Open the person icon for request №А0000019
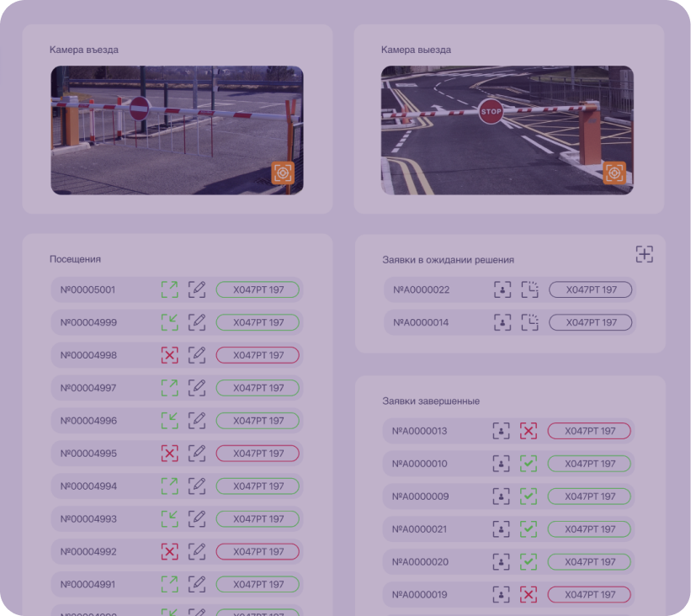 click(x=501, y=594)
